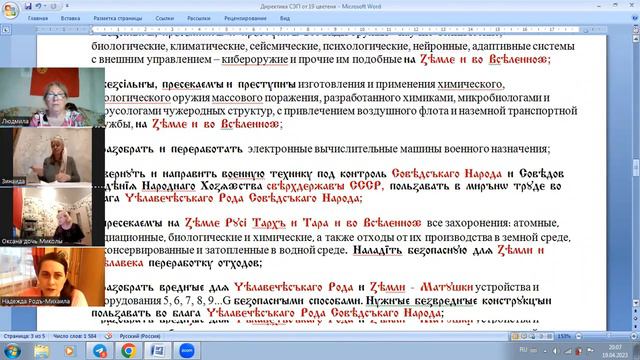Viewport: 640px width, 360px height.
Task: Select Оксана дочь Миколы video thumbnail
Action: click(x=52, y=216)
